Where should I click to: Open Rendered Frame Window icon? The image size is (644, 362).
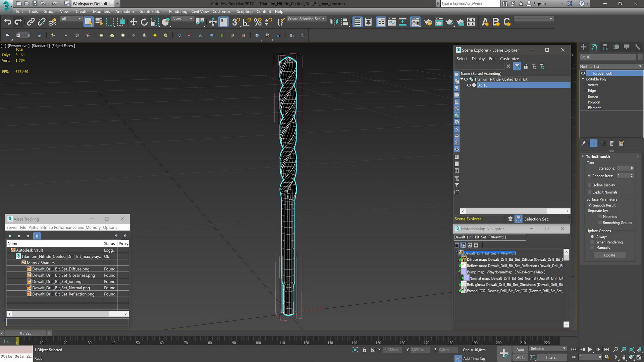point(439,22)
